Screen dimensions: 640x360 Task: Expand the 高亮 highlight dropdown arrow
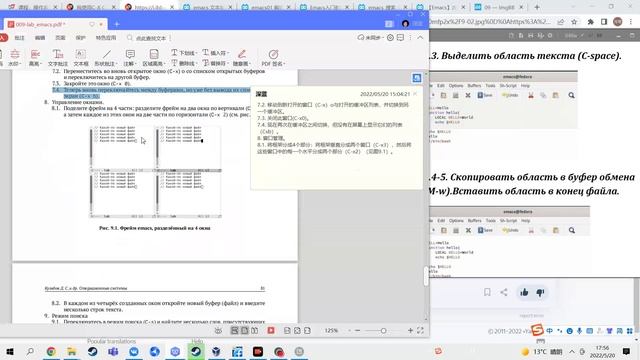41,64
